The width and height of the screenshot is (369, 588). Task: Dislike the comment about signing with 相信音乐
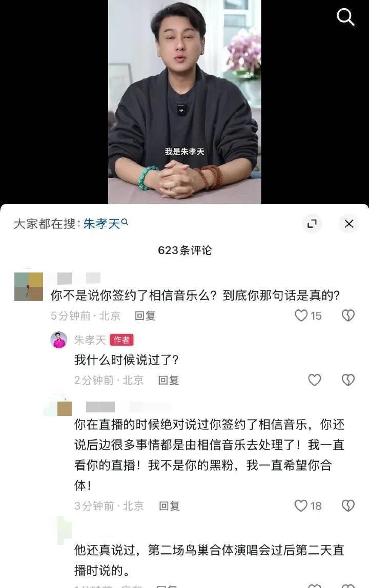tap(348, 316)
